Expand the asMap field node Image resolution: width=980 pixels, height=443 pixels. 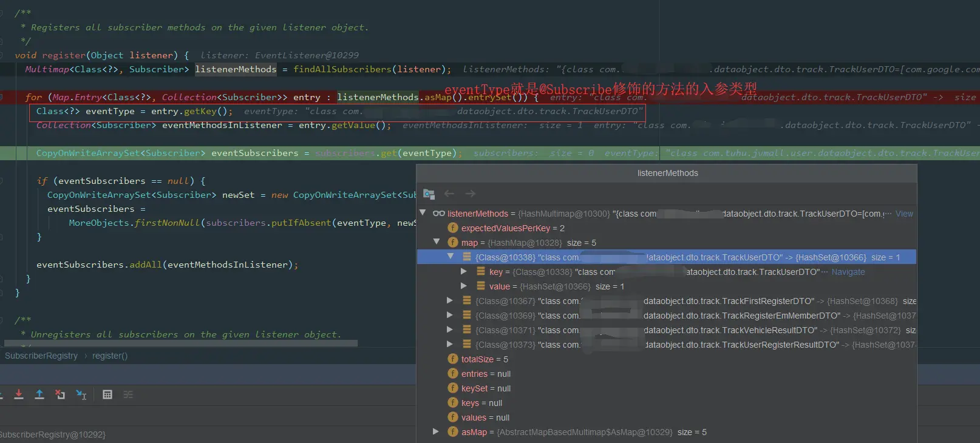click(x=436, y=431)
